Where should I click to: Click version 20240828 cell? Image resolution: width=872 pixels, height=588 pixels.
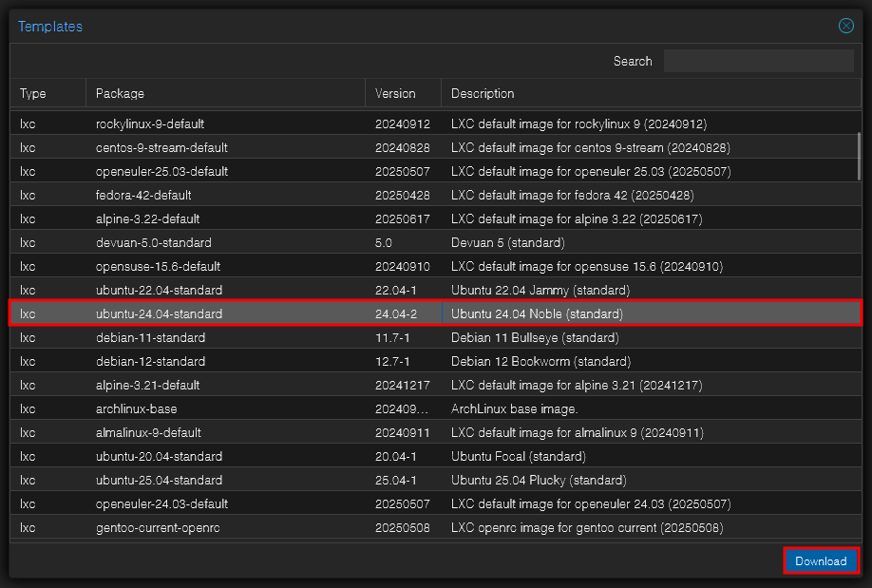pos(403,148)
